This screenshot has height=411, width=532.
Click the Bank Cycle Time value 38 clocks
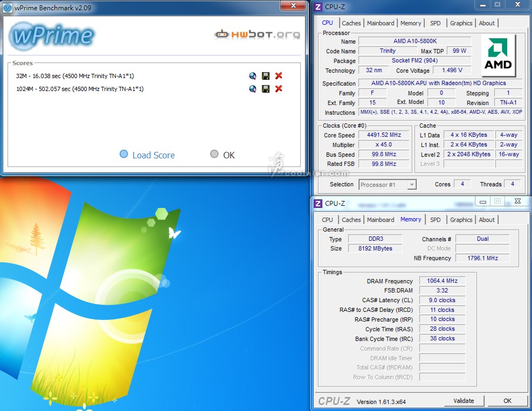pos(442,338)
